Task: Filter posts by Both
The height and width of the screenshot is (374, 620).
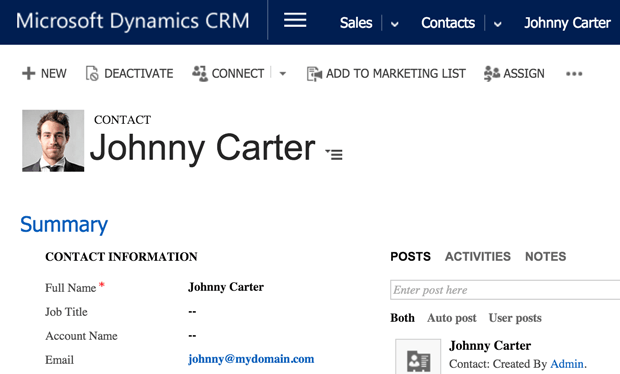Action: coord(403,318)
